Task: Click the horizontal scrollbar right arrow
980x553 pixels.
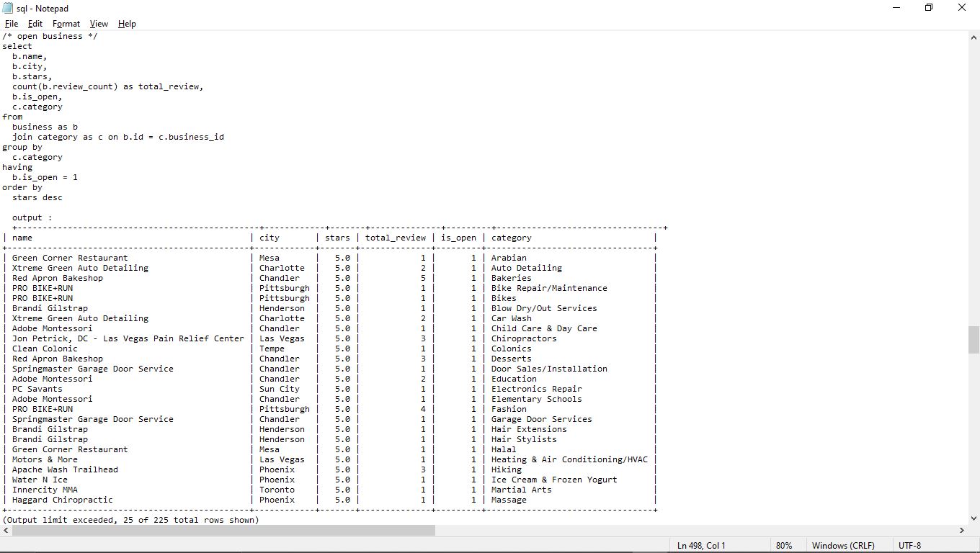Action: 961,530
